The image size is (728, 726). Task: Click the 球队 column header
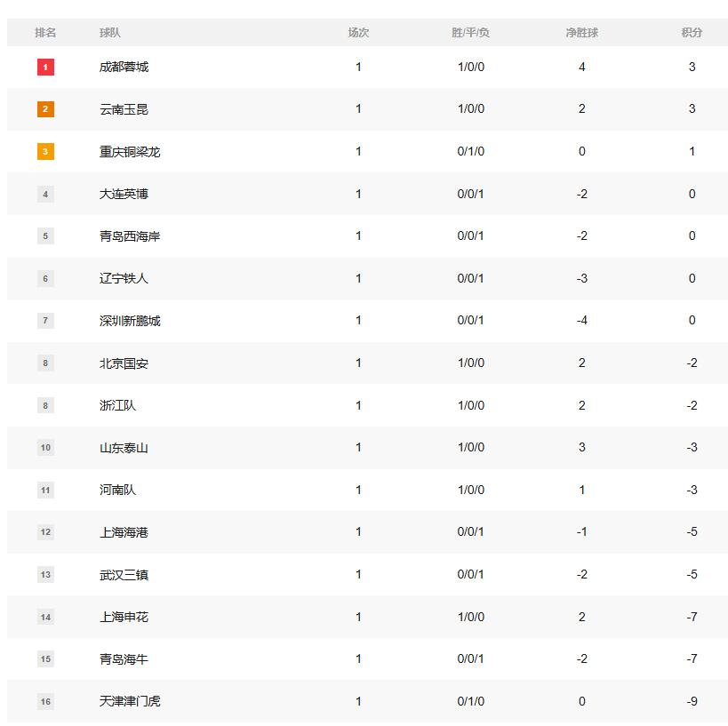point(110,32)
